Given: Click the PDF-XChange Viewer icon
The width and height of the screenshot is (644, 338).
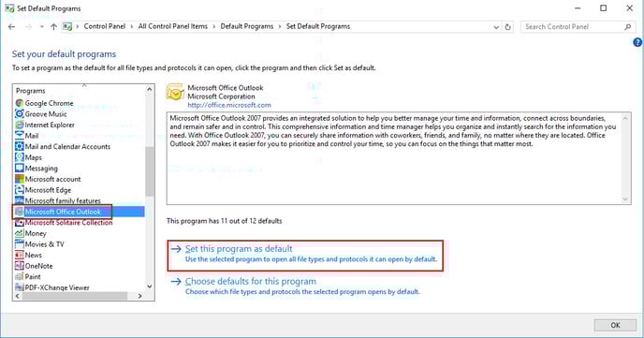Looking at the screenshot, I should point(20,287).
